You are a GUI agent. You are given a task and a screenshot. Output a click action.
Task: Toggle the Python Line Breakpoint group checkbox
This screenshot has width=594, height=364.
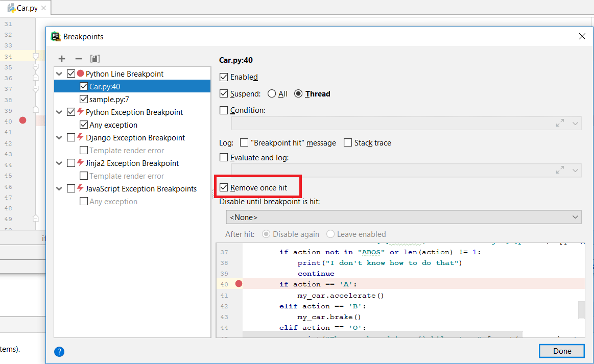(71, 74)
